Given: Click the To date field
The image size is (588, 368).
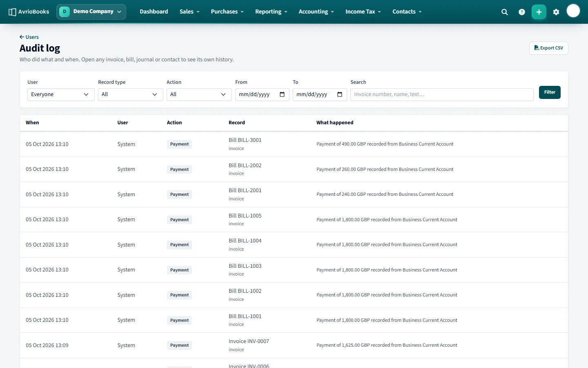Looking at the screenshot, I should coord(320,94).
